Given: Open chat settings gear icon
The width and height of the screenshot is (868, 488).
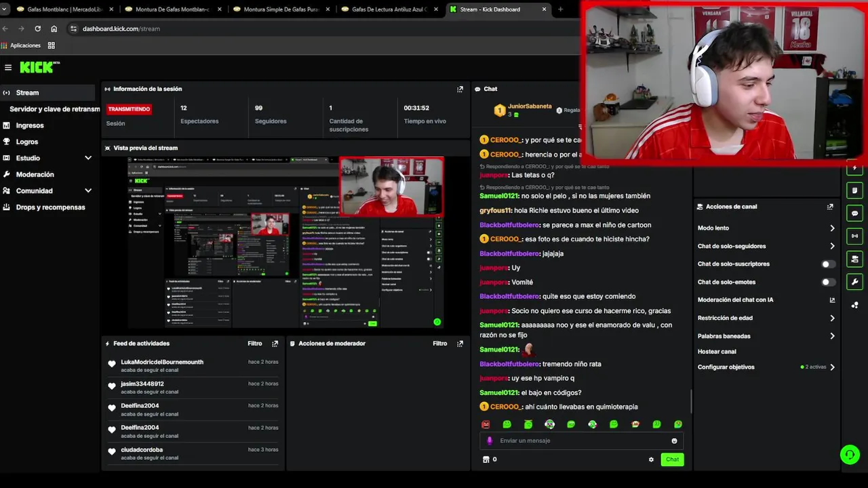Looking at the screenshot, I should [651, 460].
